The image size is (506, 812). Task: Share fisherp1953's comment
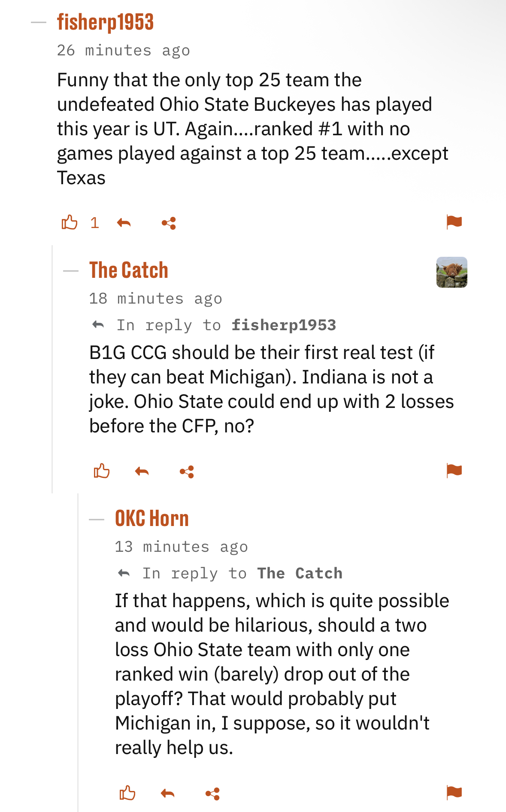click(169, 223)
